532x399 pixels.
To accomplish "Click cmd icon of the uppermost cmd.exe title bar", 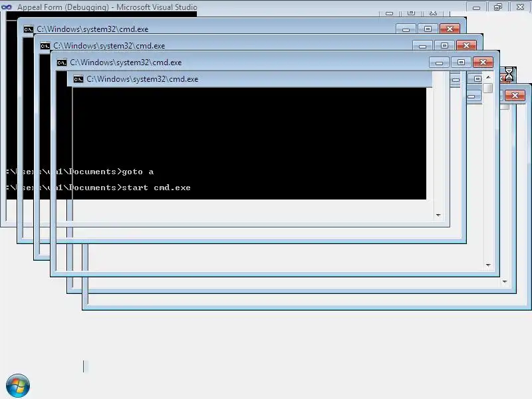I will pyautogui.click(x=29, y=29).
